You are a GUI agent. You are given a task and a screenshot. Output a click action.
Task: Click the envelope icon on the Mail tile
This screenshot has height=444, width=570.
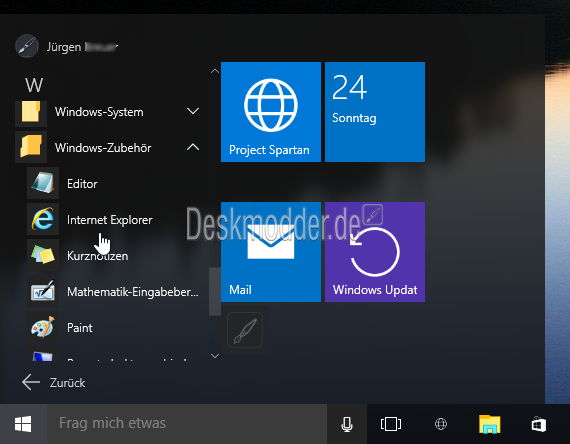(271, 241)
